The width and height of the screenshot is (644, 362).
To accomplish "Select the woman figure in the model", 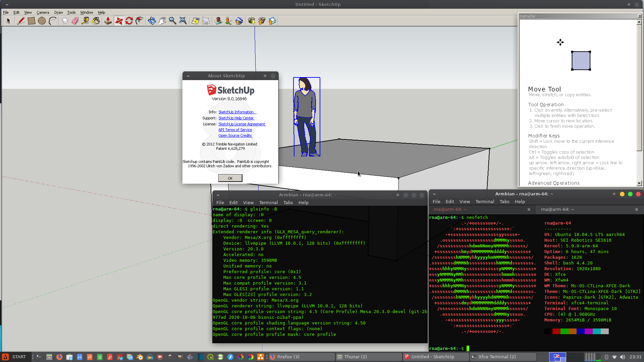I will coord(306,117).
